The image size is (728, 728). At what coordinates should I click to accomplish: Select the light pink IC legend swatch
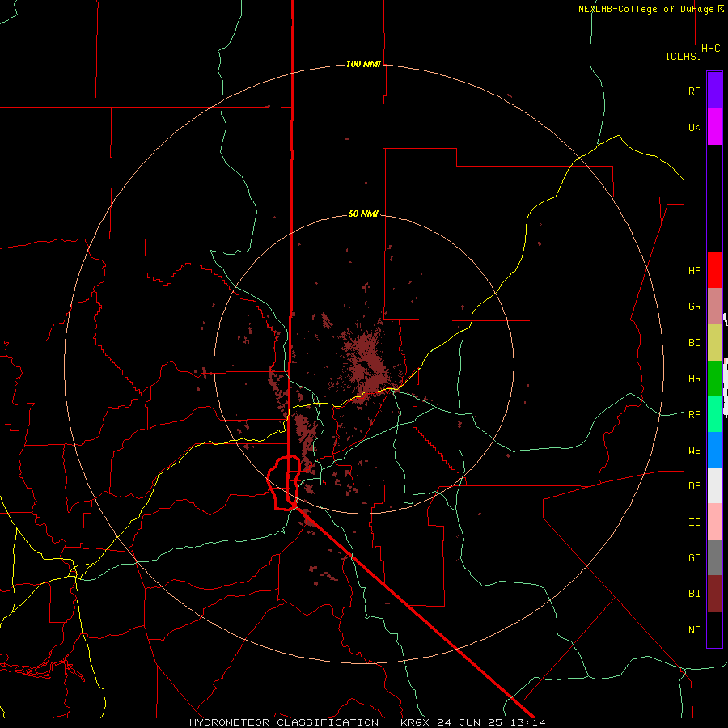714,522
